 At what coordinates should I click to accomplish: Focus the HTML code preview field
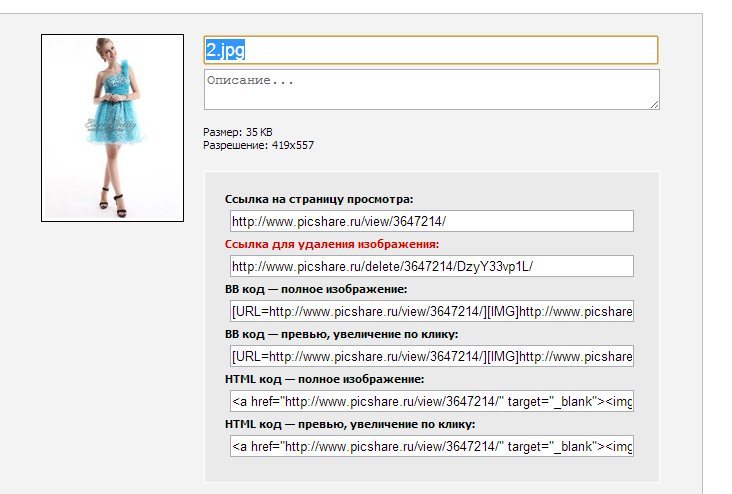tap(431, 446)
